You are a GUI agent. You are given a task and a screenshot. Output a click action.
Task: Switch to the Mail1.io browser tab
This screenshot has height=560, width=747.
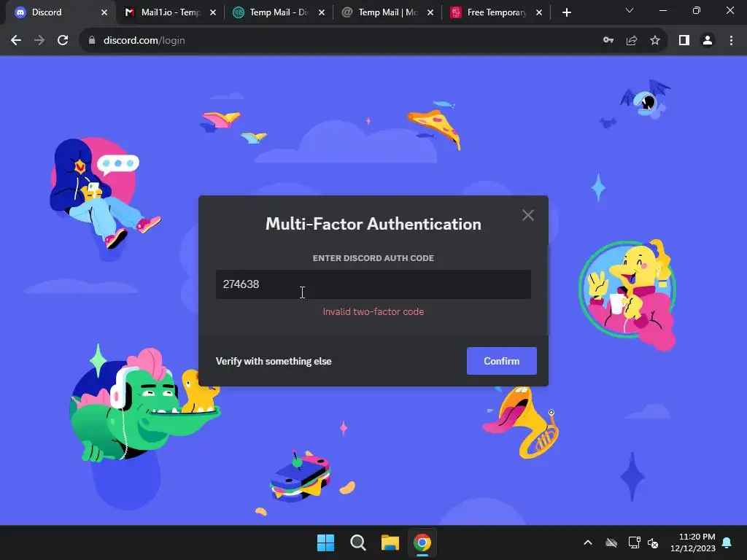click(171, 12)
